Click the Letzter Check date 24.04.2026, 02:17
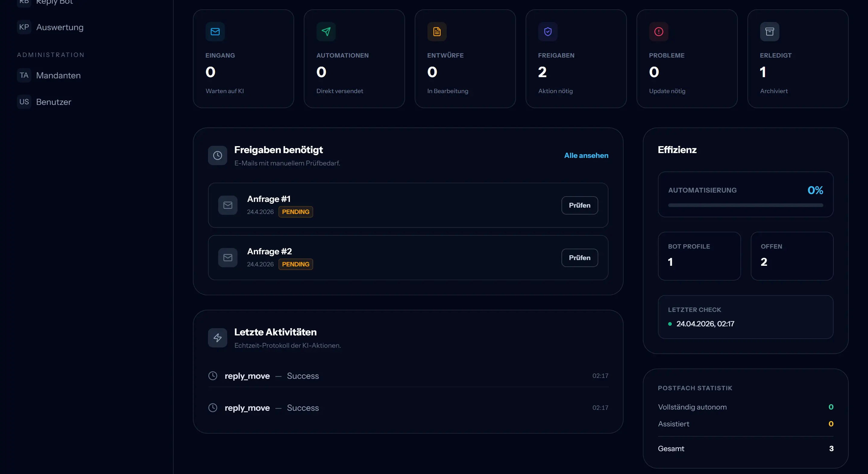Screen dimensions: 868x474 (705, 324)
